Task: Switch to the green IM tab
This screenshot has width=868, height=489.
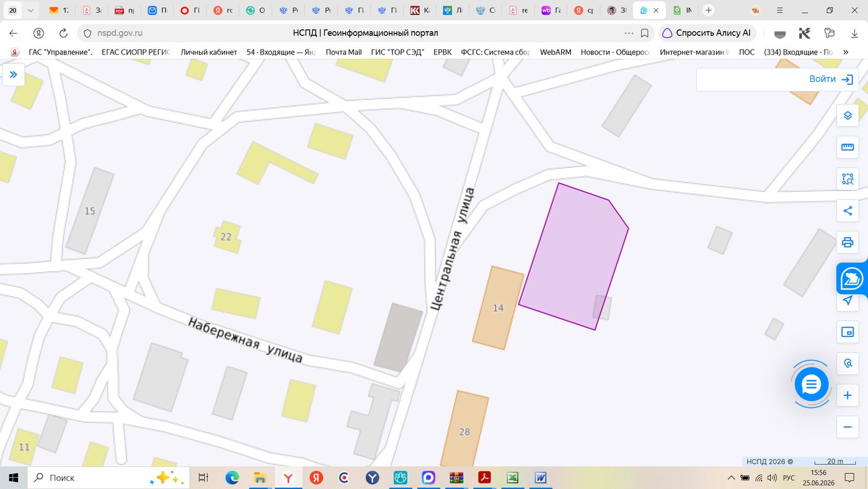Action: coord(683,11)
